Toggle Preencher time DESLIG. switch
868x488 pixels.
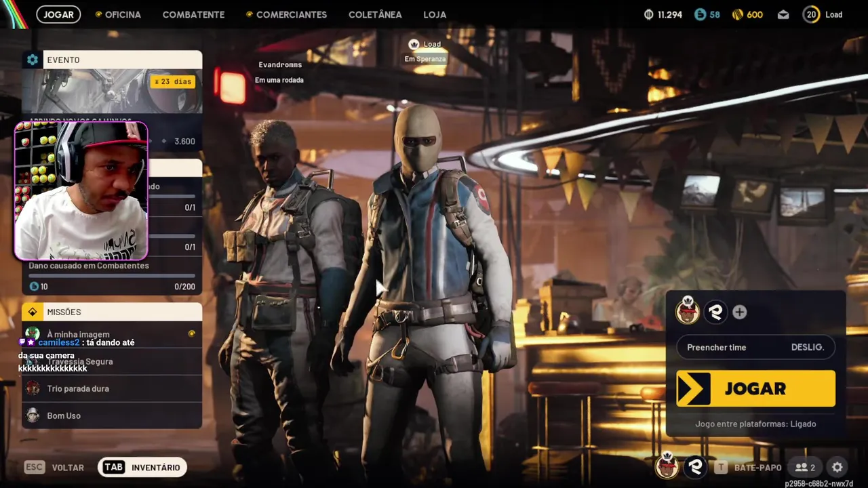click(755, 347)
